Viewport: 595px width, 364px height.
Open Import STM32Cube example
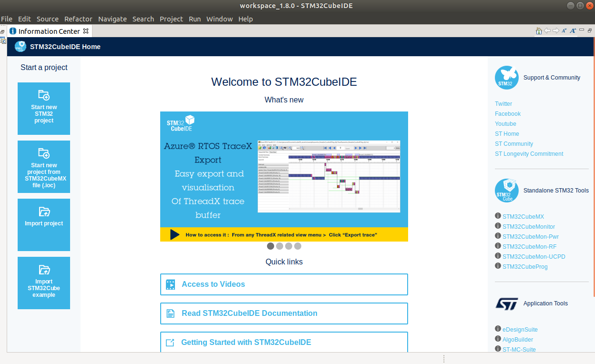(x=43, y=283)
